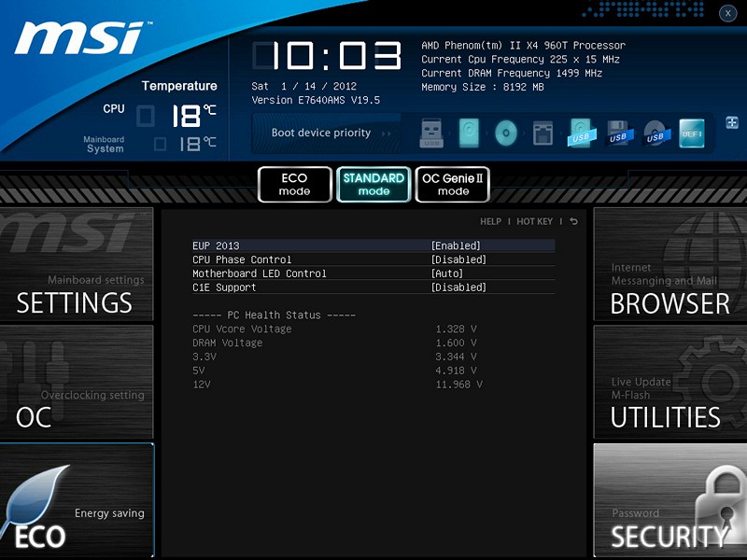Select the Motherboard LED Control row label

[260, 273]
